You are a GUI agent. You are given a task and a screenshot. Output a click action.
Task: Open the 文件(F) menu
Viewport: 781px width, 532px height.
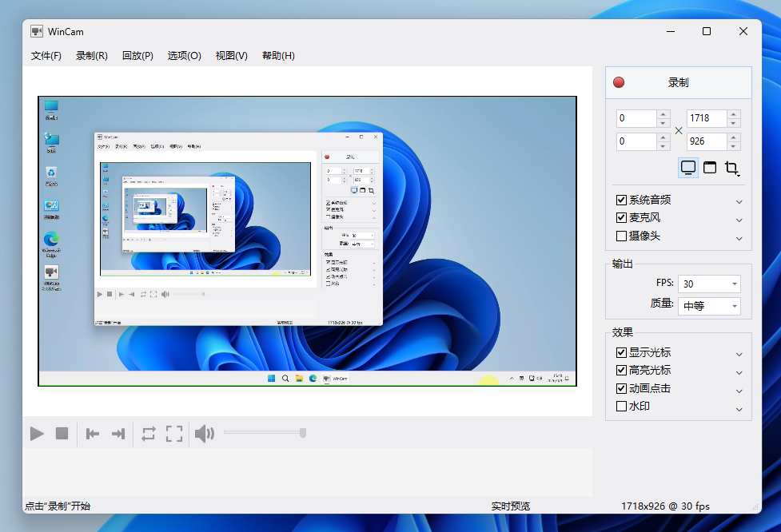tap(46, 56)
